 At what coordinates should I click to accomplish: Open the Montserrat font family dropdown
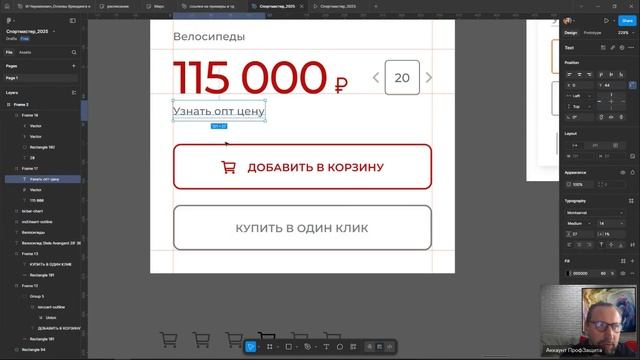tap(595, 213)
